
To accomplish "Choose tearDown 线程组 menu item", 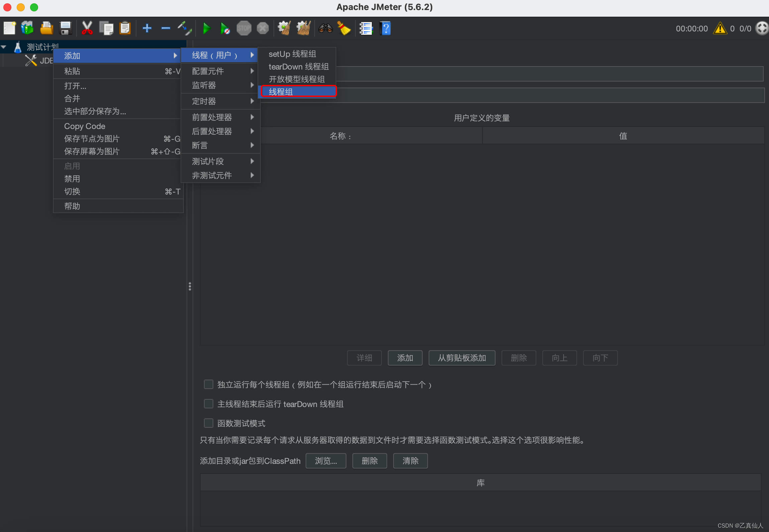I will pos(297,66).
